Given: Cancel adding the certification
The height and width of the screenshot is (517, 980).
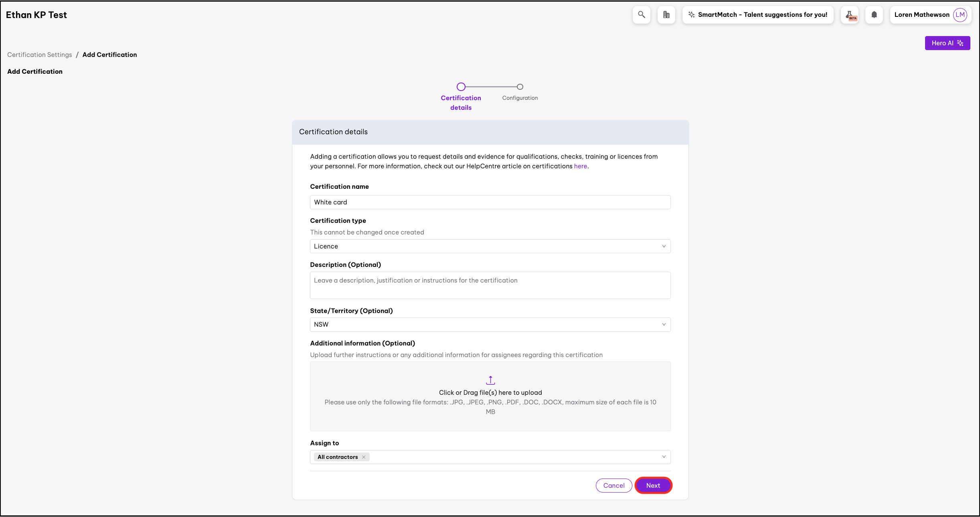Looking at the screenshot, I should 614,485.
